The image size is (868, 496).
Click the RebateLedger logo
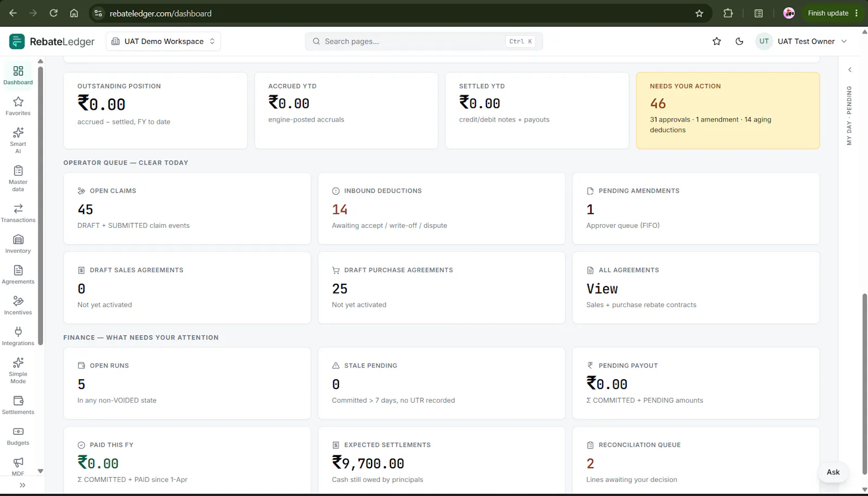[x=52, y=41]
